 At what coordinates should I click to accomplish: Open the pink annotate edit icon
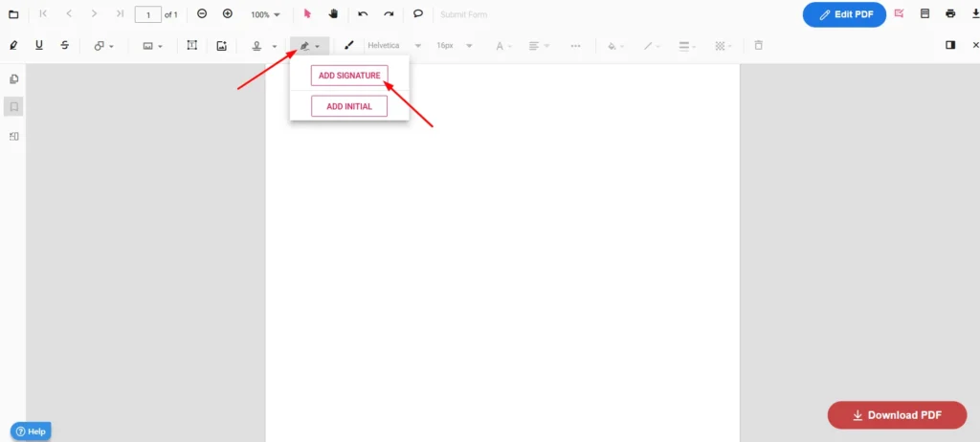click(899, 13)
